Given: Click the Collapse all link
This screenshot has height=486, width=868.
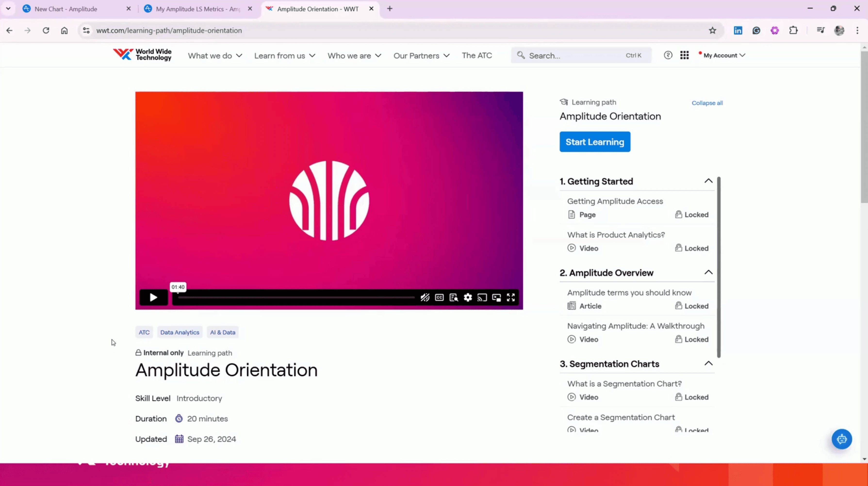Looking at the screenshot, I should (x=707, y=103).
